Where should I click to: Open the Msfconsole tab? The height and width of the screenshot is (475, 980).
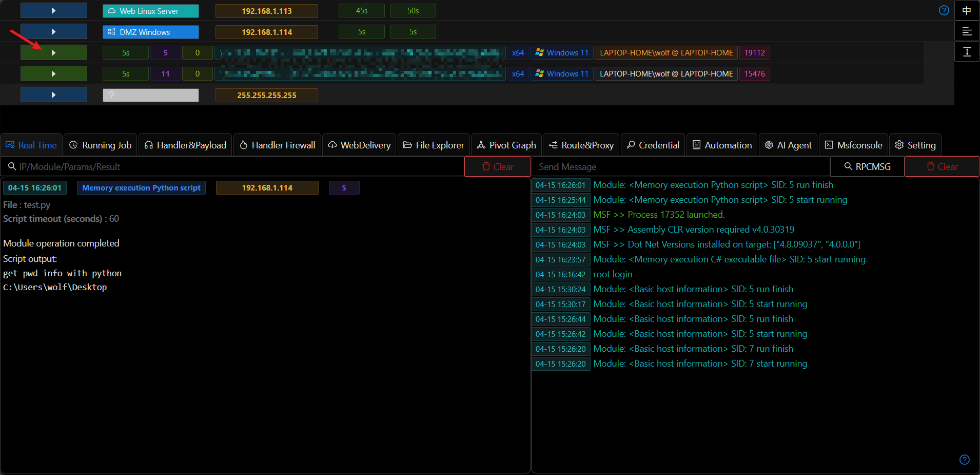click(854, 145)
